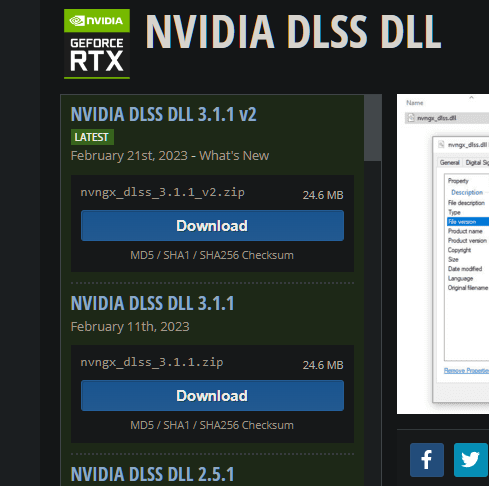Download nvngx_dlss_3.1.1.zip
Image resolution: width=489 pixels, height=486 pixels.
pos(212,396)
